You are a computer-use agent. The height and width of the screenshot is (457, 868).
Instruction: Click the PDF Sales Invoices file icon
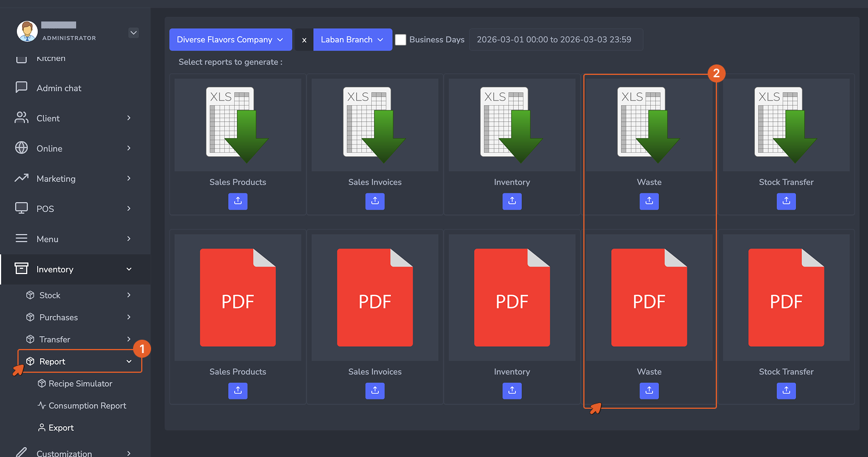pos(375,297)
